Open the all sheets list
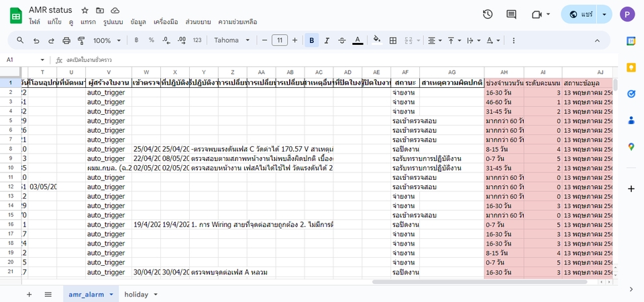This screenshot has width=644, height=302. [48, 294]
